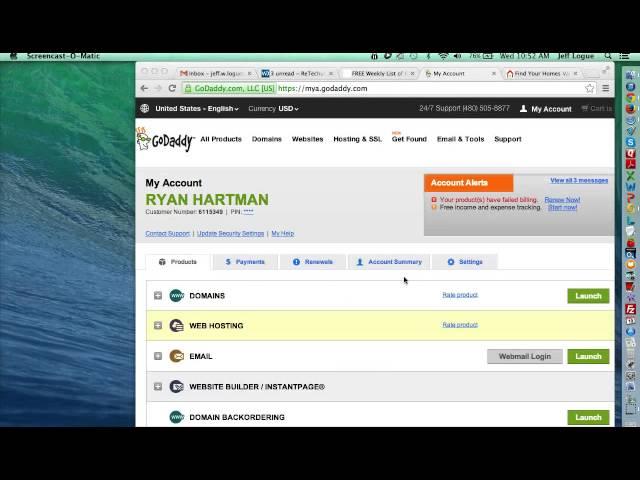Open Spotlight search in menu bar
The width and height of the screenshot is (640, 480).
pyautogui.click(x=608, y=56)
